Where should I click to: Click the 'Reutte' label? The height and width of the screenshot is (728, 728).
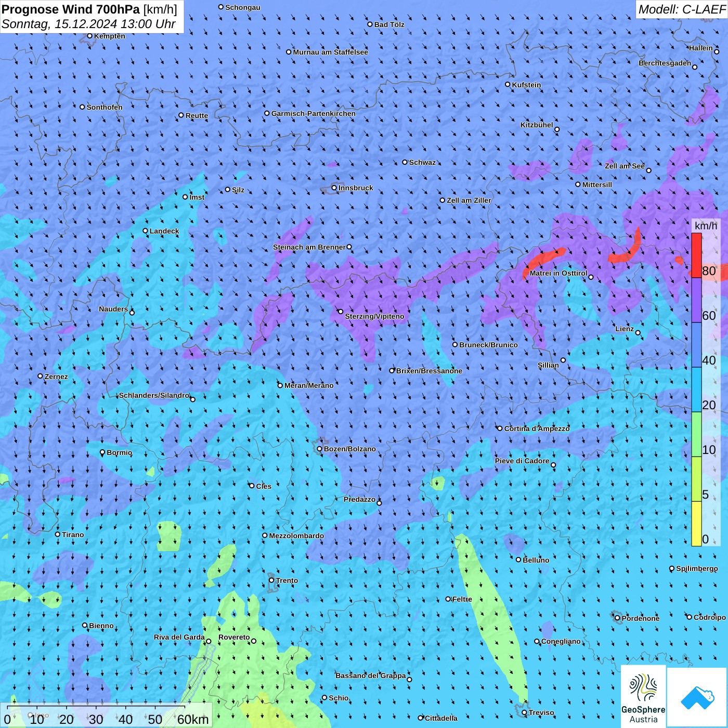coord(197,115)
